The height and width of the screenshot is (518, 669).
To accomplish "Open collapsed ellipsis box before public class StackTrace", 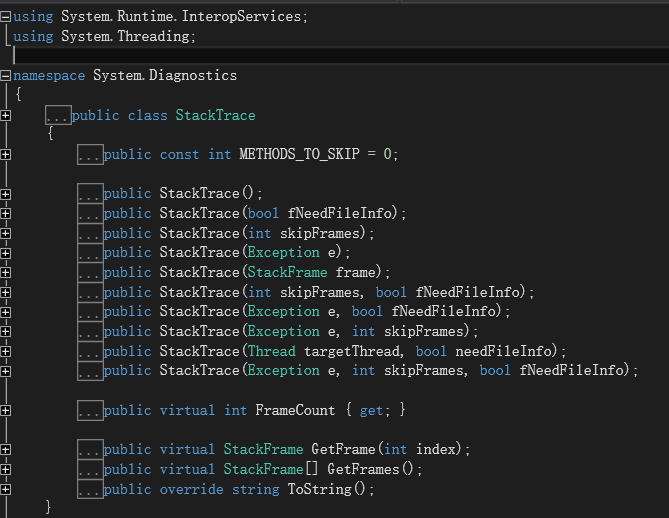I will tap(58, 115).
